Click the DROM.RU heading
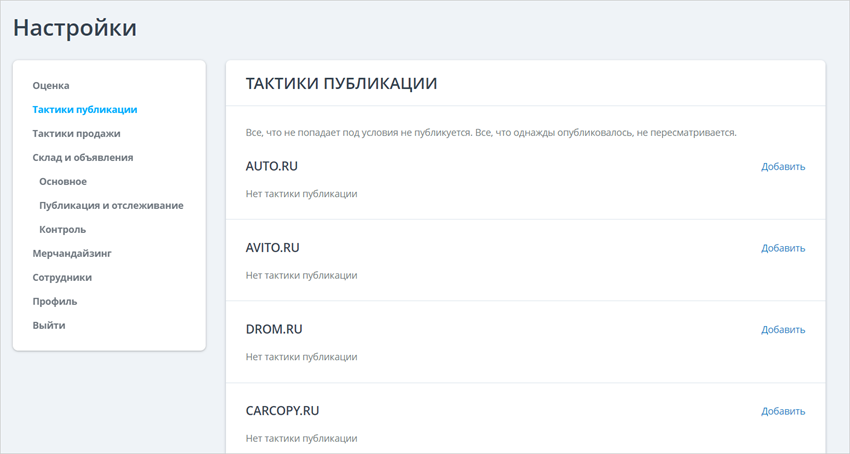The image size is (850, 454). [274, 329]
